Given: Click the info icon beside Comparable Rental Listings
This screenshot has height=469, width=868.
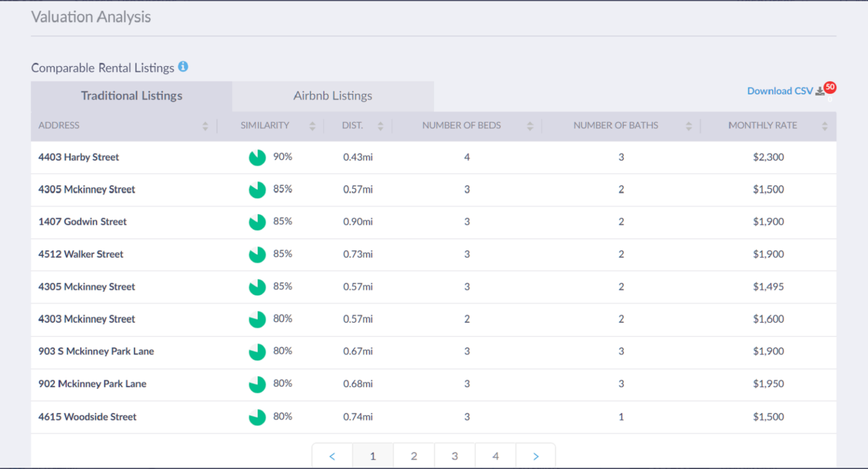Looking at the screenshot, I should (x=183, y=66).
